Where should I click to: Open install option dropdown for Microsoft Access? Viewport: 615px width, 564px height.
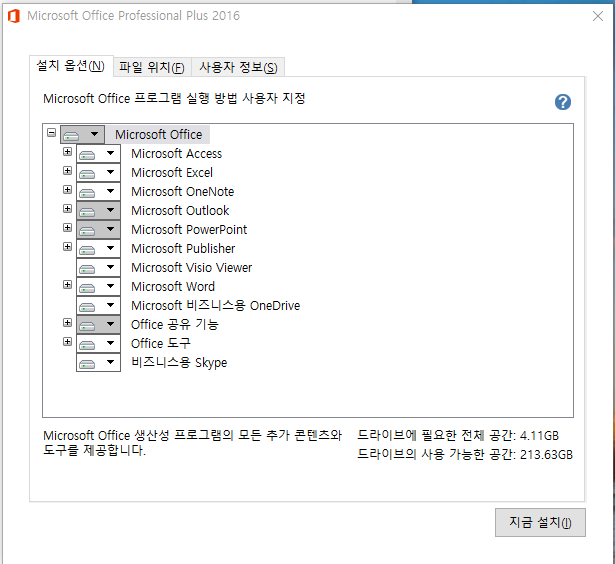[x=98, y=153]
